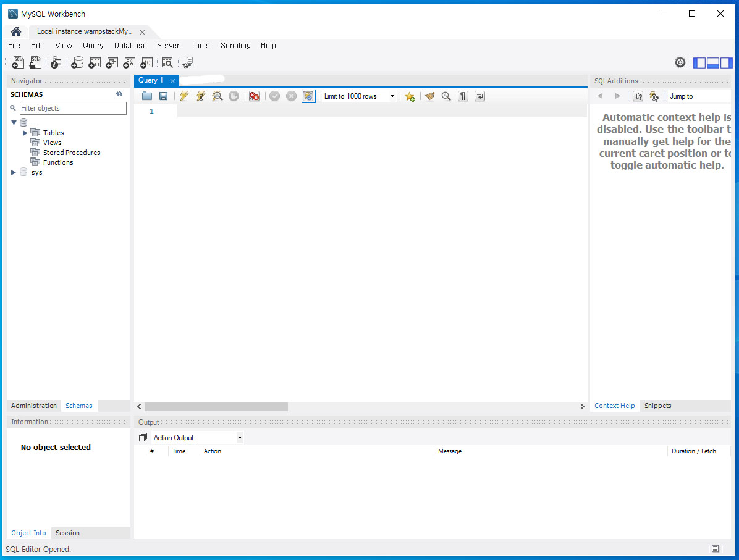
Task: Open the Database menu
Action: (130, 45)
